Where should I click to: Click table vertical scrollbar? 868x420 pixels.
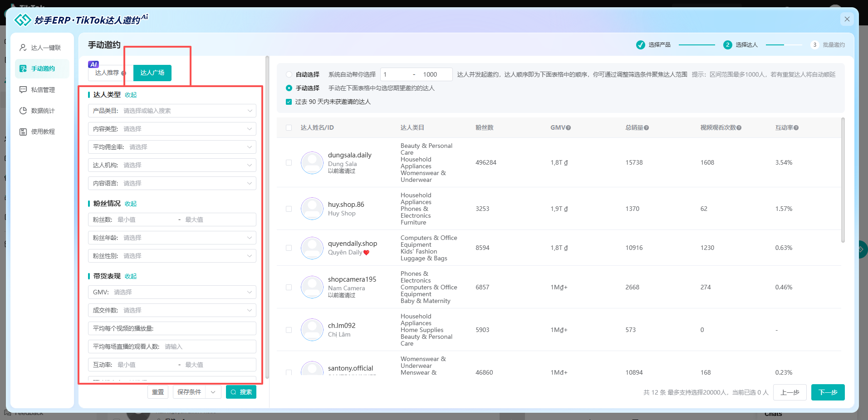(843, 180)
